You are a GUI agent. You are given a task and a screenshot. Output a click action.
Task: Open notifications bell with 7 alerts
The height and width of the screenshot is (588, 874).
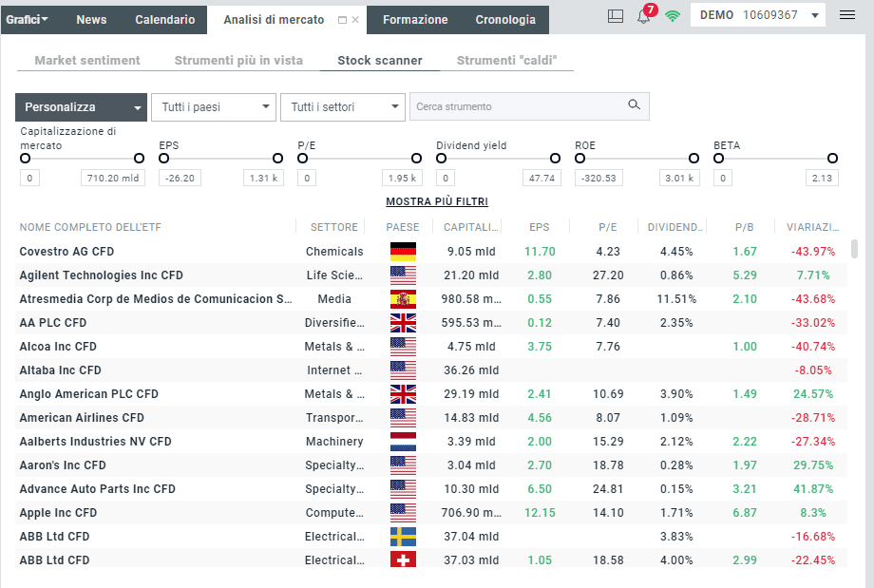click(x=645, y=15)
